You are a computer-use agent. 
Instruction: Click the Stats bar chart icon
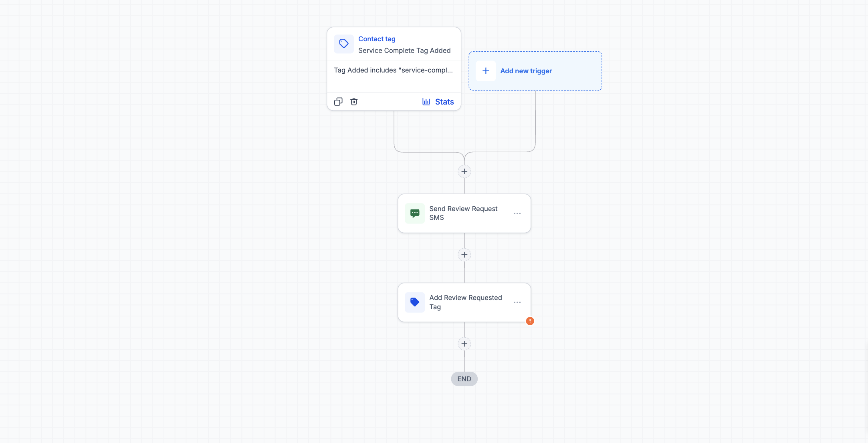tap(426, 102)
